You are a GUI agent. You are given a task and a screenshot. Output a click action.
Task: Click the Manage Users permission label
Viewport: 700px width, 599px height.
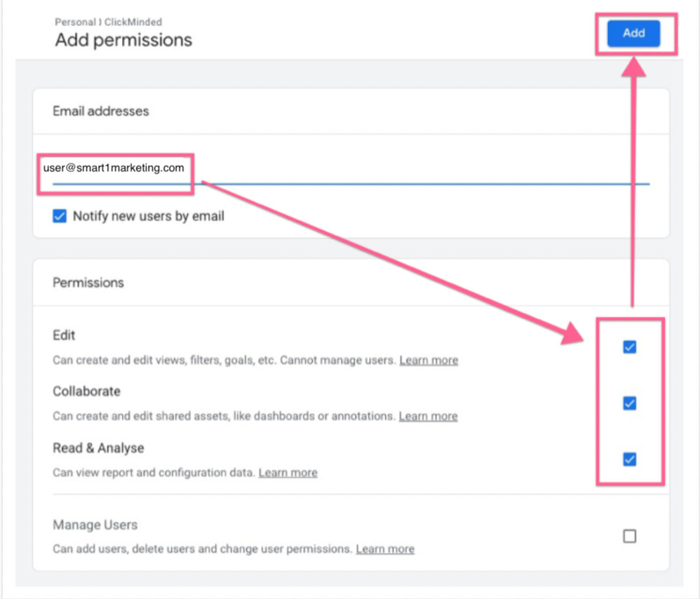coord(95,525)
